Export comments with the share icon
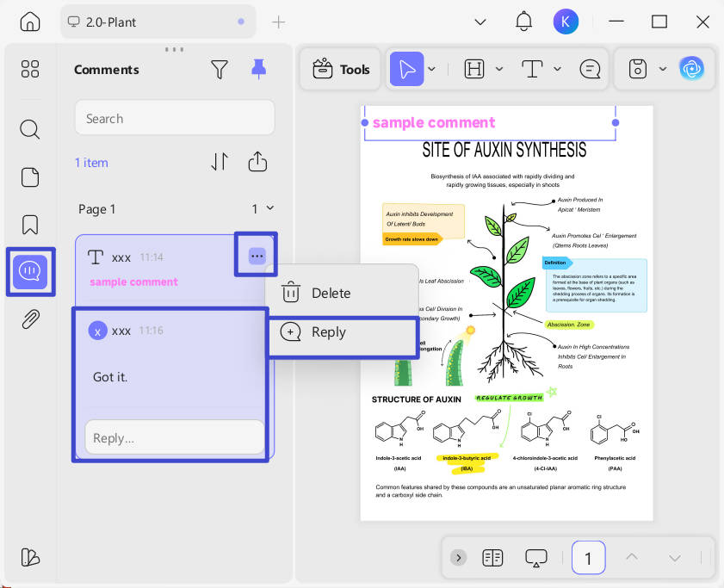 [x=257, y=162]
